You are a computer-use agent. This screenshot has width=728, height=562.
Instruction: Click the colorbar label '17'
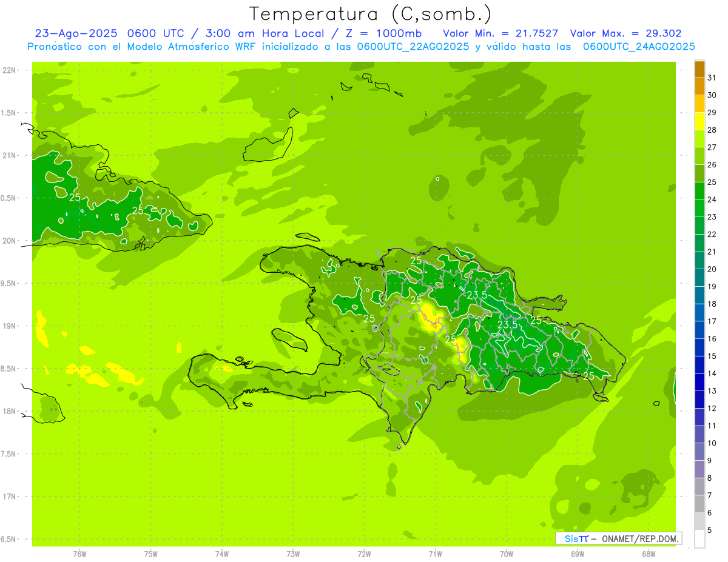pyautogui.click(x=712, y=321)
